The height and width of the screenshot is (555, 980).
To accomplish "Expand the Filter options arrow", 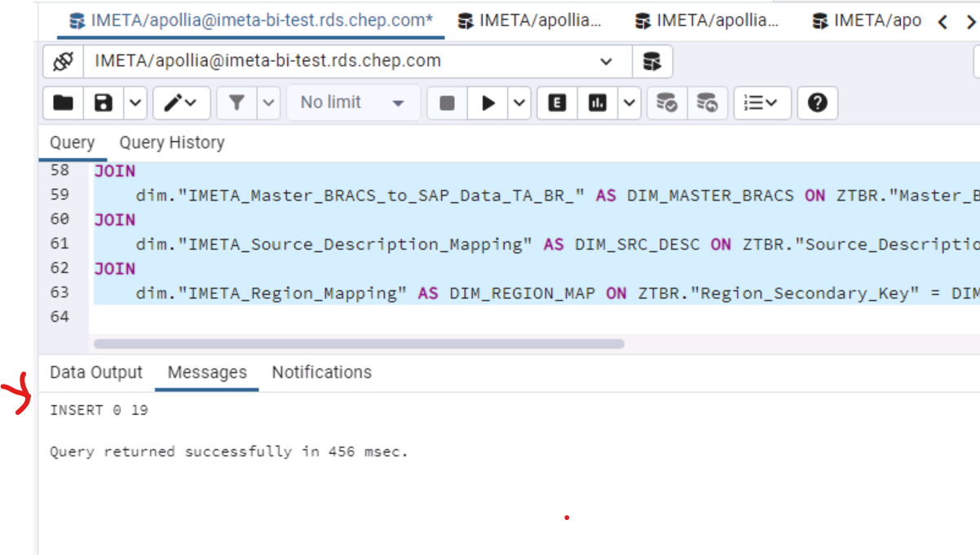I will [269, 103].
